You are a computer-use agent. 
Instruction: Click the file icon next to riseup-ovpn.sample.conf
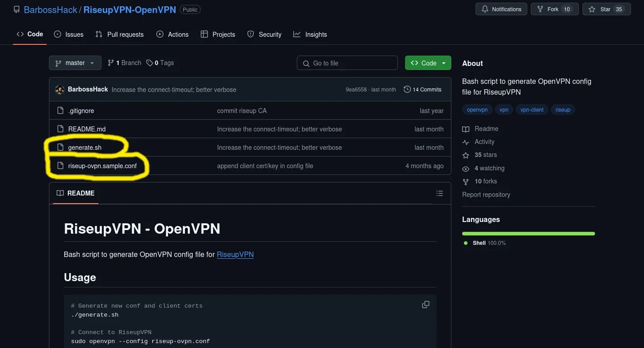tap(60, 165)
